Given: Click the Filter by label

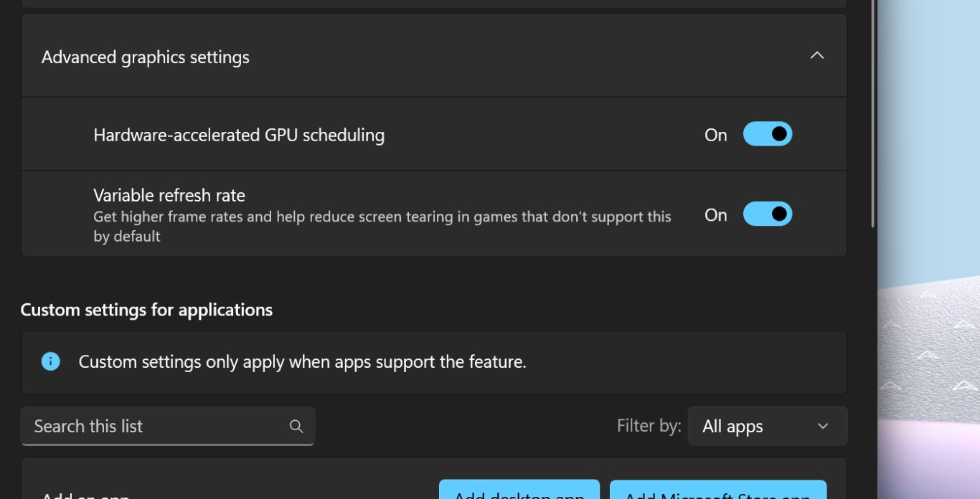Looking at the screenshot, I should tap(649, 426).
